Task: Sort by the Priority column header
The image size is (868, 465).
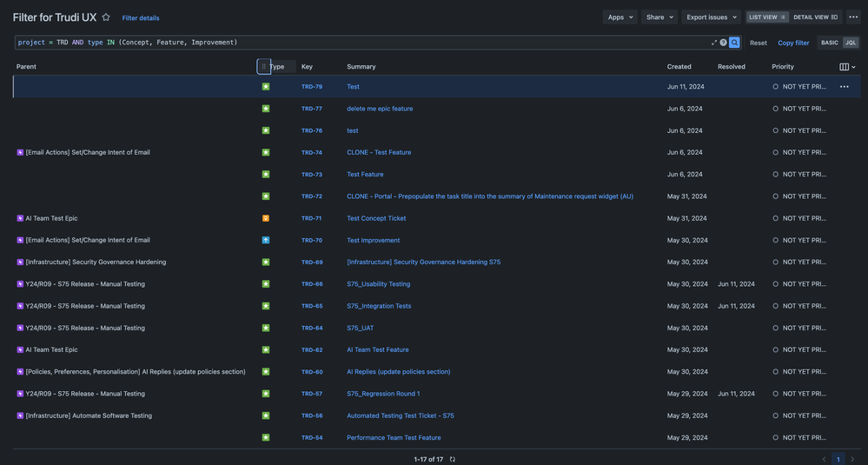Action: pos(783,67)
